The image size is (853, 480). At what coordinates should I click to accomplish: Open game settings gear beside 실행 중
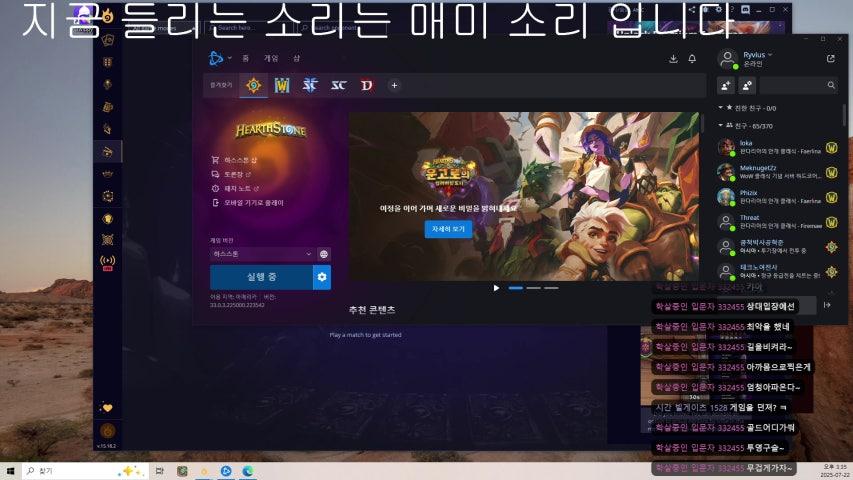click(x=322, y=277)
